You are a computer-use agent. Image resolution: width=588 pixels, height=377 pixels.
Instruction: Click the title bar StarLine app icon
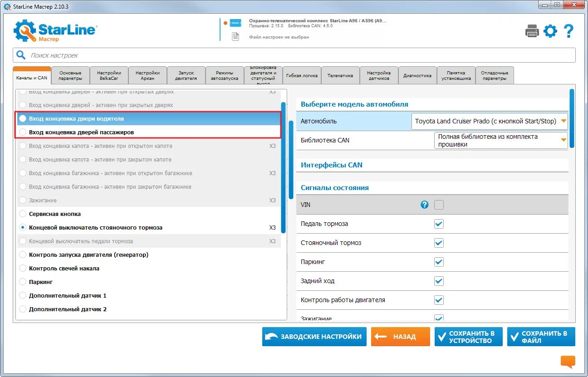tap(7, 6)
